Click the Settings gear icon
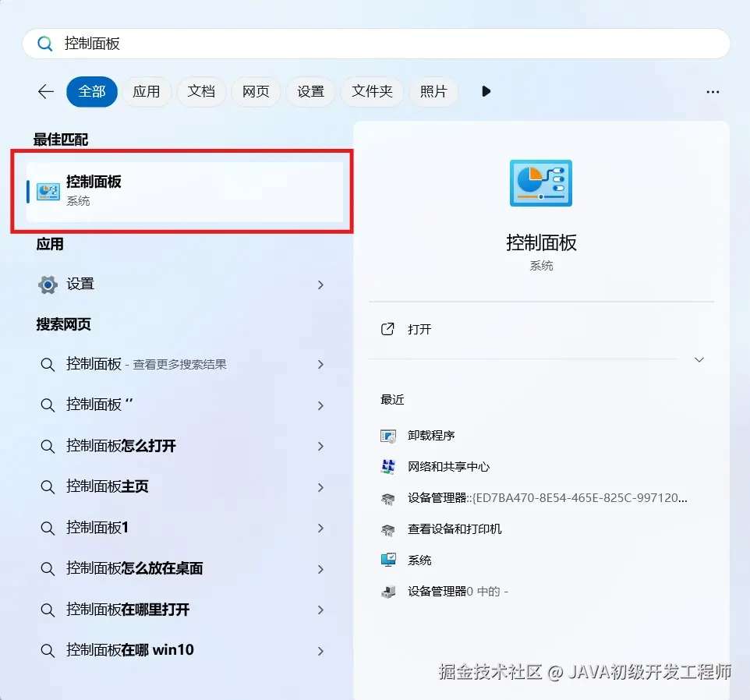Viewport: 750px width, 700px height. tap(48, 285)
